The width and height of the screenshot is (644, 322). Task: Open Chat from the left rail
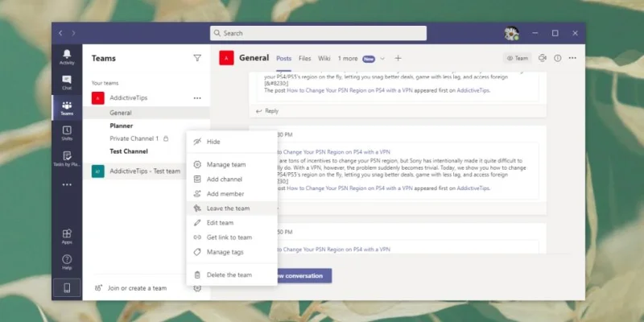[x=67, y=82]
